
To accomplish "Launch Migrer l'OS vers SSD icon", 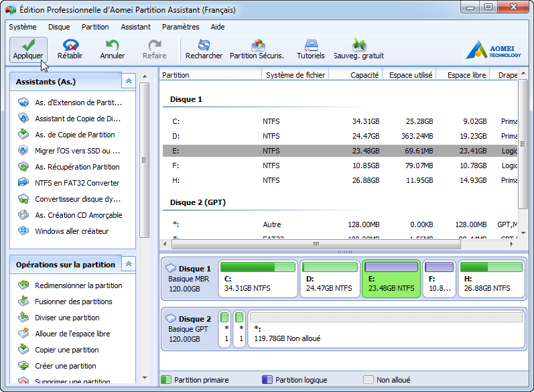I will [23, 150].
